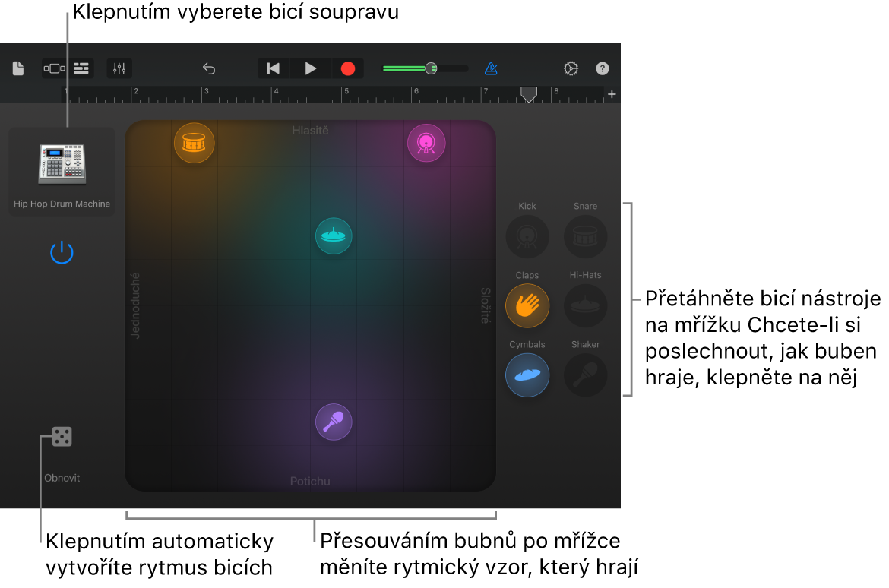
Task: Preview the Snare drum piece
Action: (x=585, y=236)
